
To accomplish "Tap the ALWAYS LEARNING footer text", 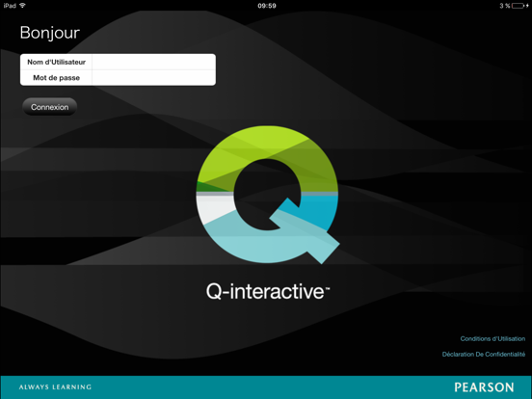I will [55, 387].
